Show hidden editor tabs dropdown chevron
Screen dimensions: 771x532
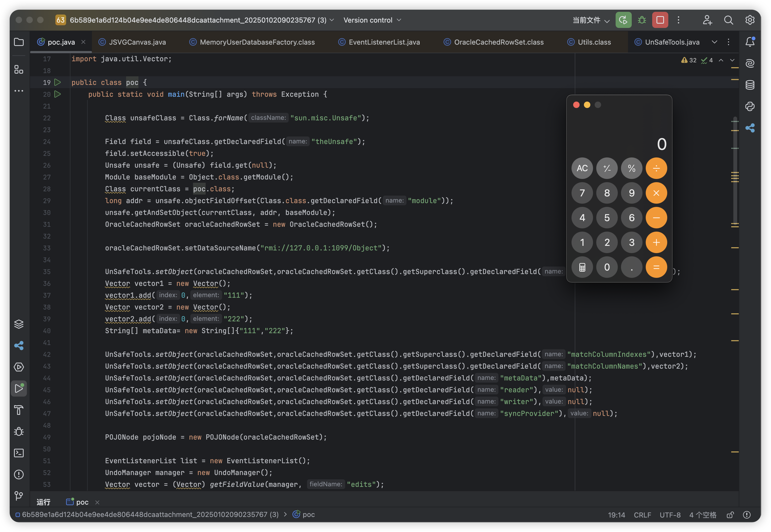click(x=714, y=42)
